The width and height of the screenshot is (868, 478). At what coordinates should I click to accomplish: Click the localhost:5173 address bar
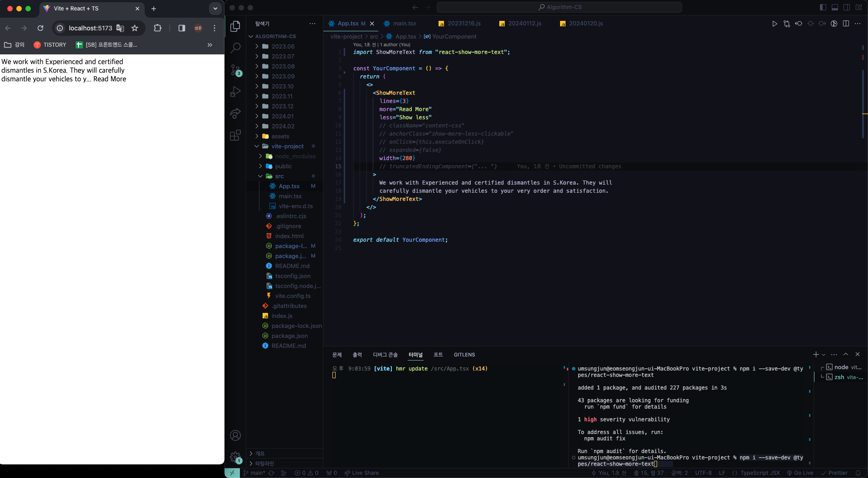click(90, 28)
